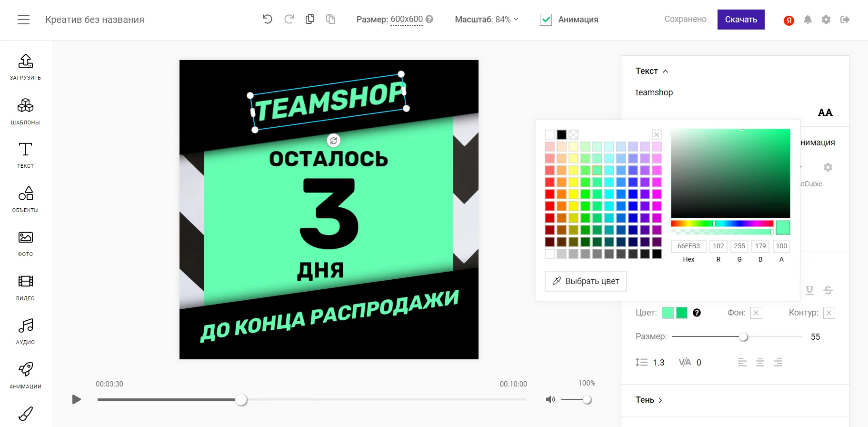
Task: Select right text alignment icon
Action: pos(778,363)
